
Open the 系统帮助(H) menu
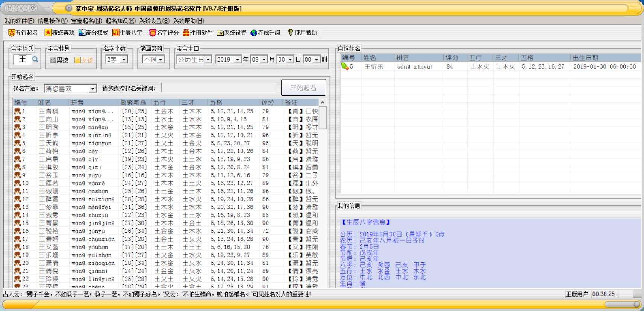point(189,21)
